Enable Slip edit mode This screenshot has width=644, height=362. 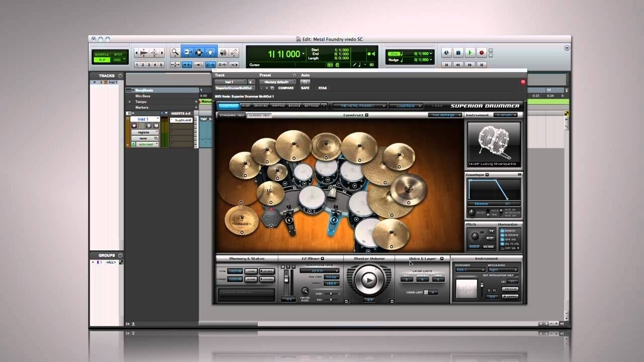point(102,60)
